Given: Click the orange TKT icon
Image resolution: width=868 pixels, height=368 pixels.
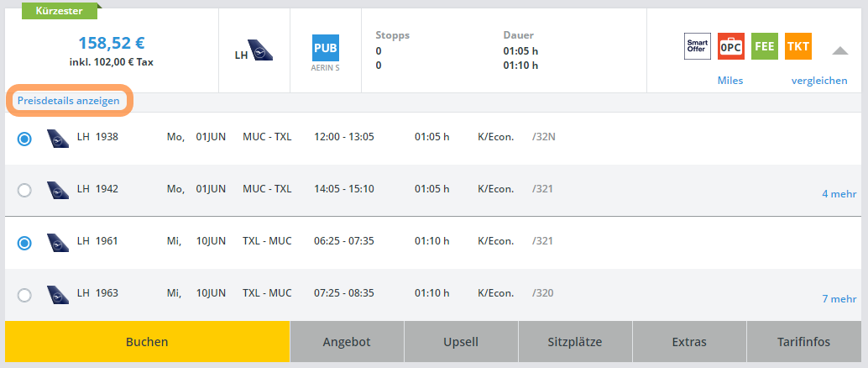Looking at the screenshot, I should pos(798,47).
